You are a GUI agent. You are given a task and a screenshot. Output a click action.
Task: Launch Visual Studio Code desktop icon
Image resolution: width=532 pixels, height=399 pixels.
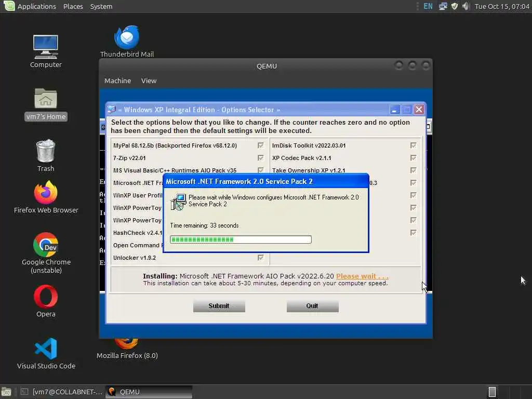pyautogui.click(x=46, y=353)
